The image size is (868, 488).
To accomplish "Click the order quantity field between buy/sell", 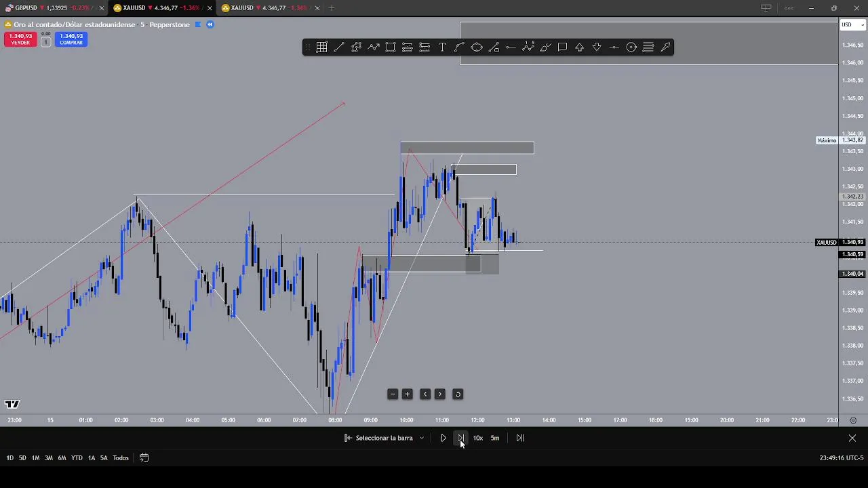I will pos(45,41).
